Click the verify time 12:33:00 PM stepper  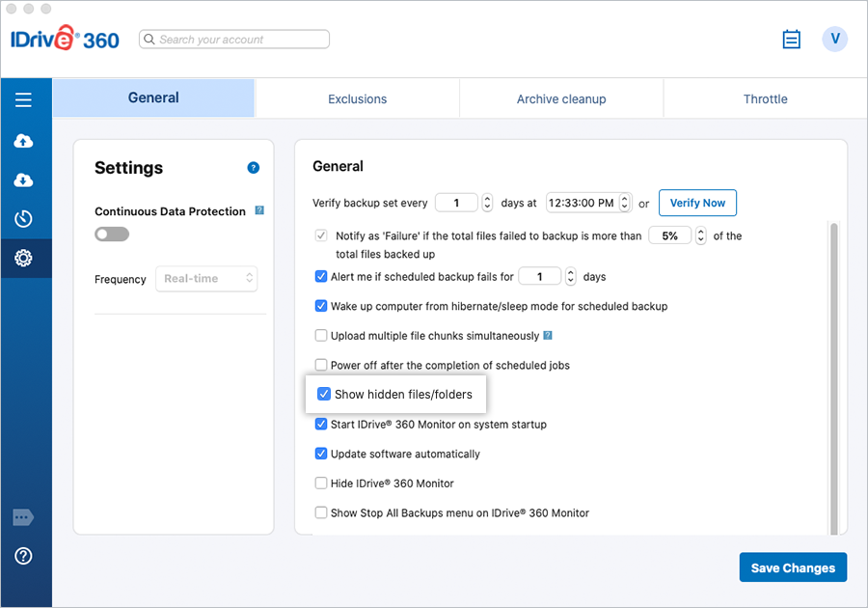tap(626, 203)
